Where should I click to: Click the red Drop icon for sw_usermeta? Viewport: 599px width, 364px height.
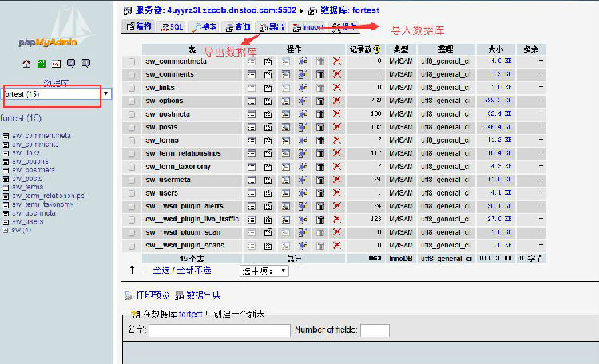click(336, 180)
